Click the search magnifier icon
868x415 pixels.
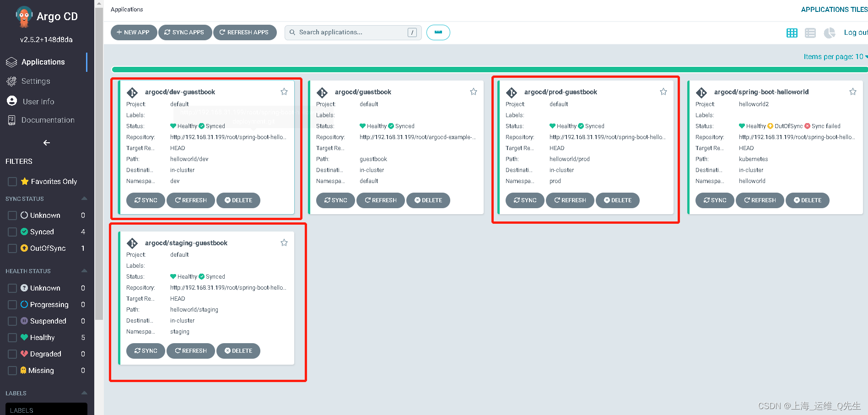(x=292, y=32)
